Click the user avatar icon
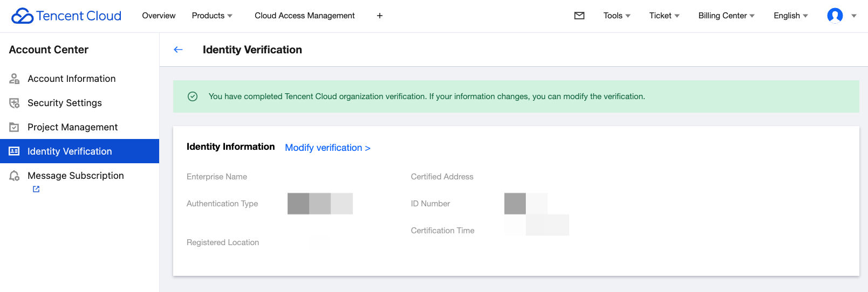 (x=835, y=16)
